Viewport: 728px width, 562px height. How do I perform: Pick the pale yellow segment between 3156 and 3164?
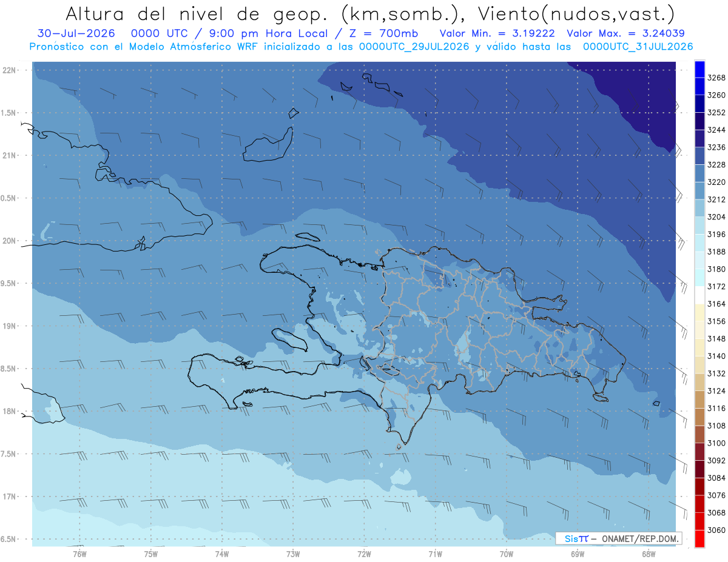tap(699, 312)
